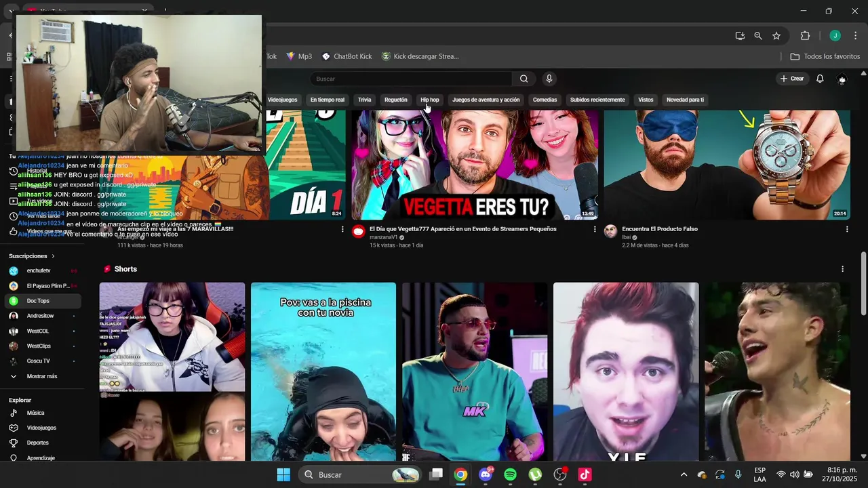Open El Payaso Plim P... subscription
868x488 pixels.
click(42, 286)
